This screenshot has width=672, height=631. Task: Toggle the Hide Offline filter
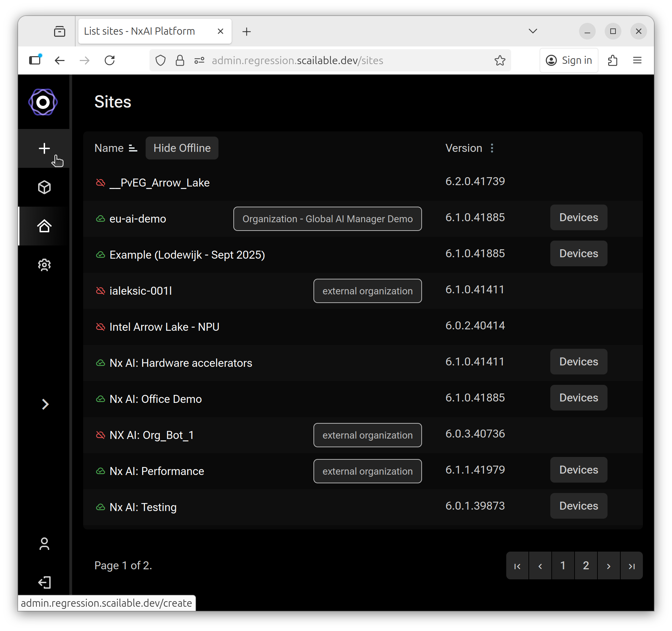[182, 148]
